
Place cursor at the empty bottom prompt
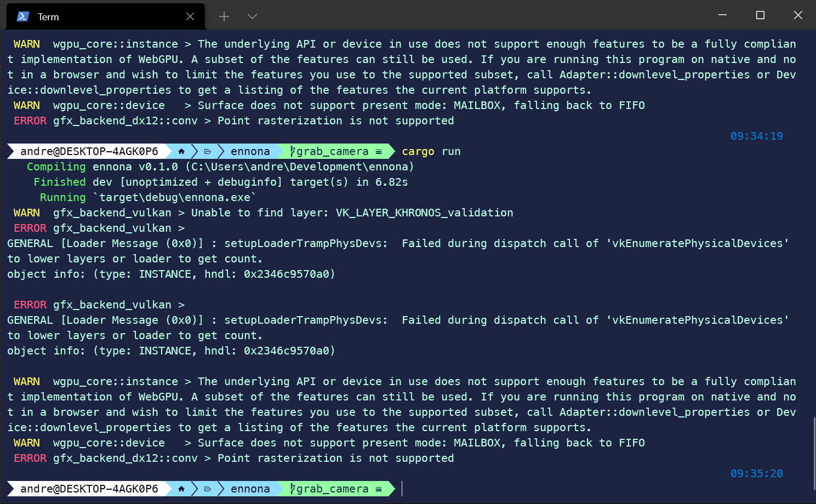(x=403, y=488)
